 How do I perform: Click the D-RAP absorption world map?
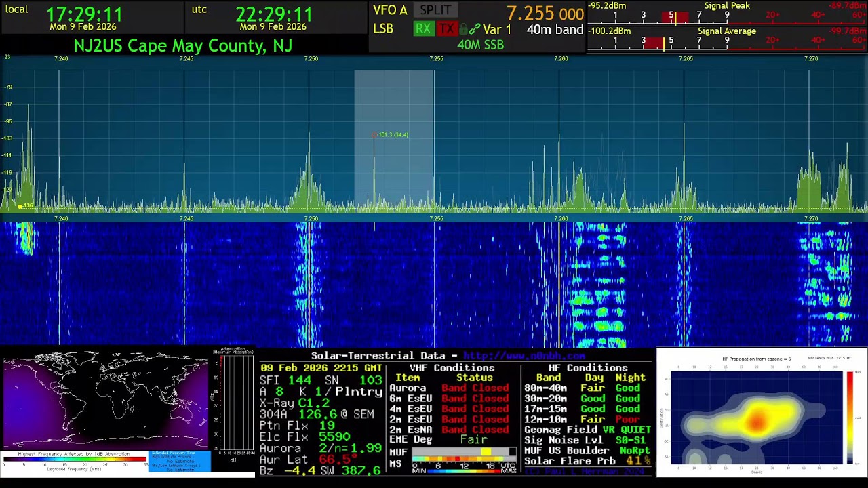105,400
